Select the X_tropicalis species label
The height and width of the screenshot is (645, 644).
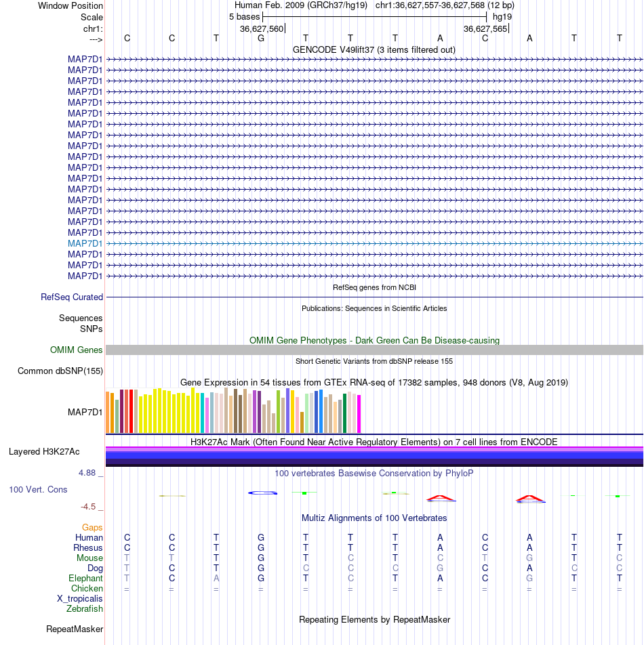point(80,598)
